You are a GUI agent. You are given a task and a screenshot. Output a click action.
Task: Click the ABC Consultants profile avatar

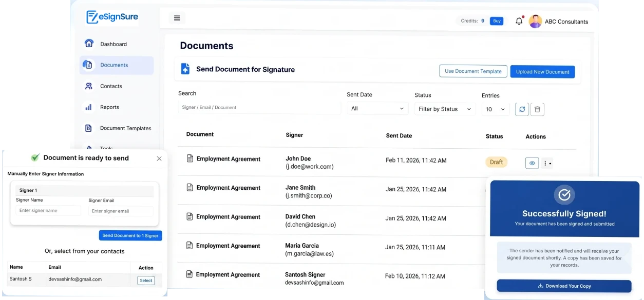pos(535,22)
